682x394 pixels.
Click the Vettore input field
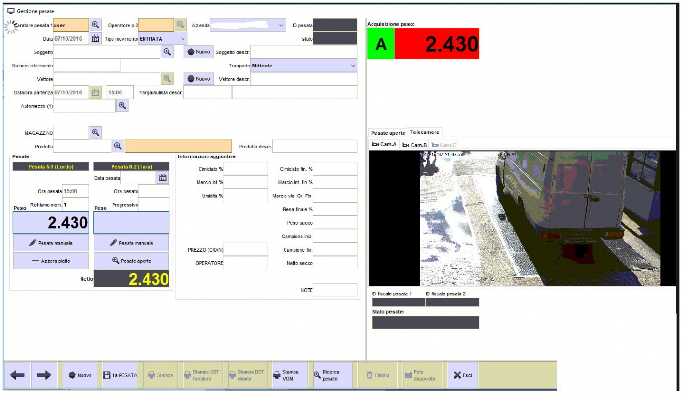tap(107, 79)
